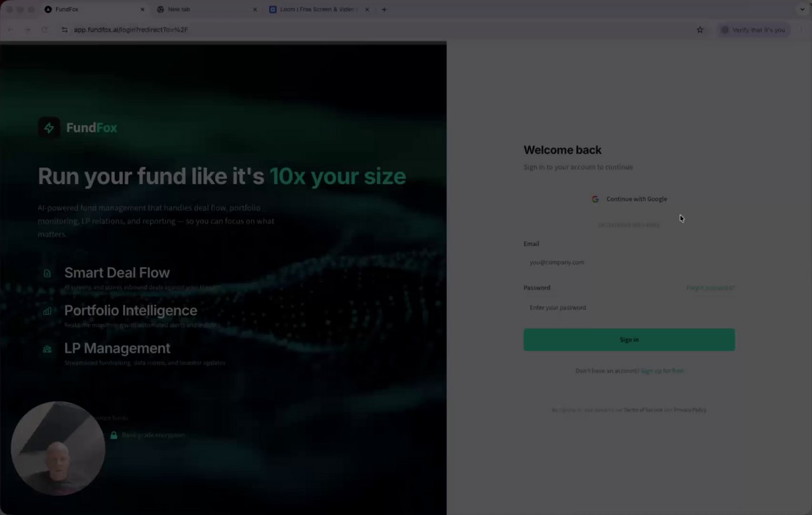Click the 10x your size headline text
812x515 pixels.
tap(337, 176)
